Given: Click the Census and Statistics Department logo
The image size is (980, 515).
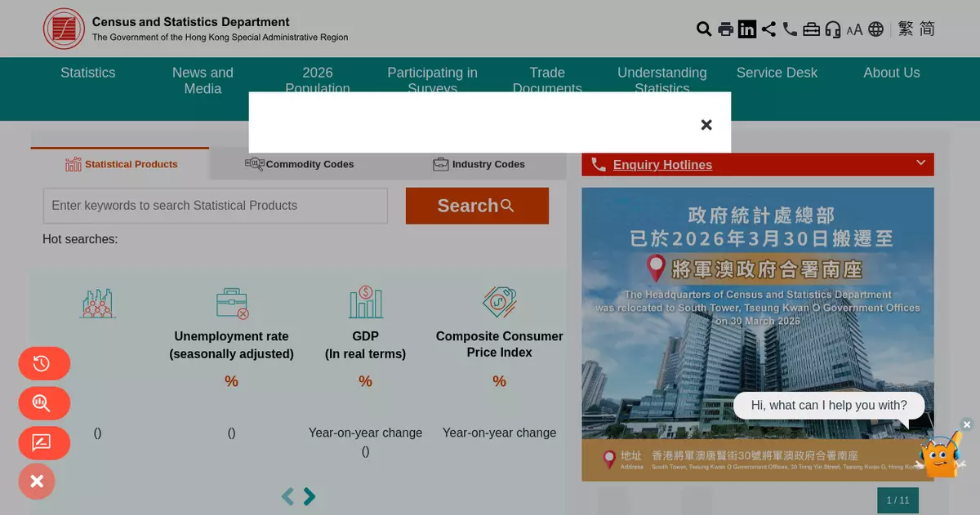Looking at the screenshot, I should click(x=196, y=29).
